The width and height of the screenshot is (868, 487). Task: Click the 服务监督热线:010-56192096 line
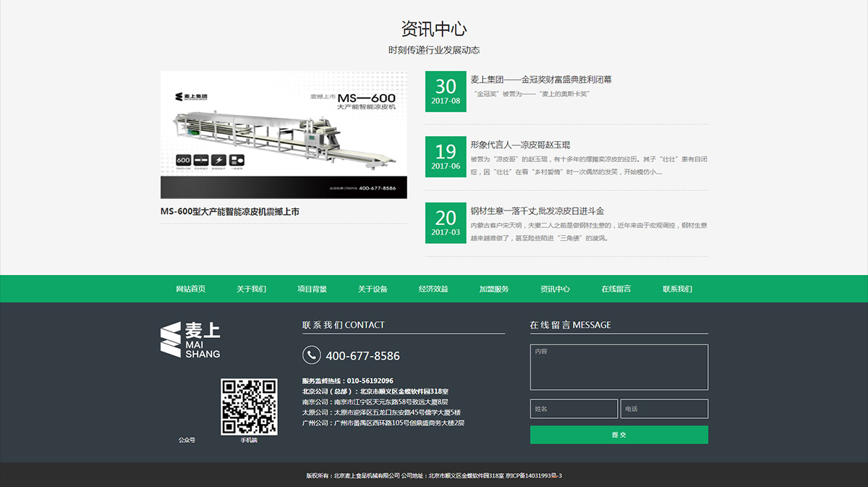click(348, 381)
